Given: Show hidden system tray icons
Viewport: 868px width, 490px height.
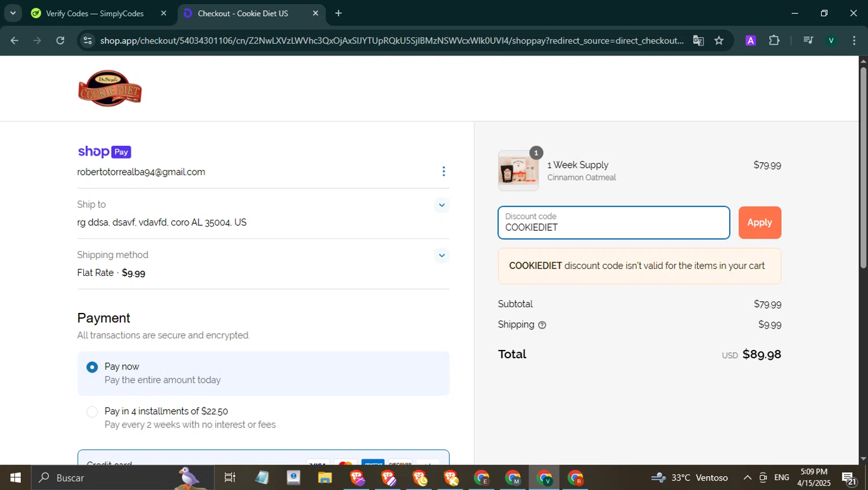Looking at the screenshot, I should (x=747, y=478).
